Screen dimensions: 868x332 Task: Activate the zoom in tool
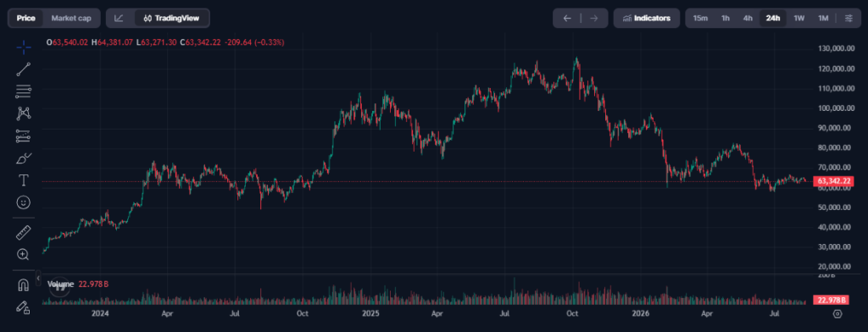pos(23,255)
